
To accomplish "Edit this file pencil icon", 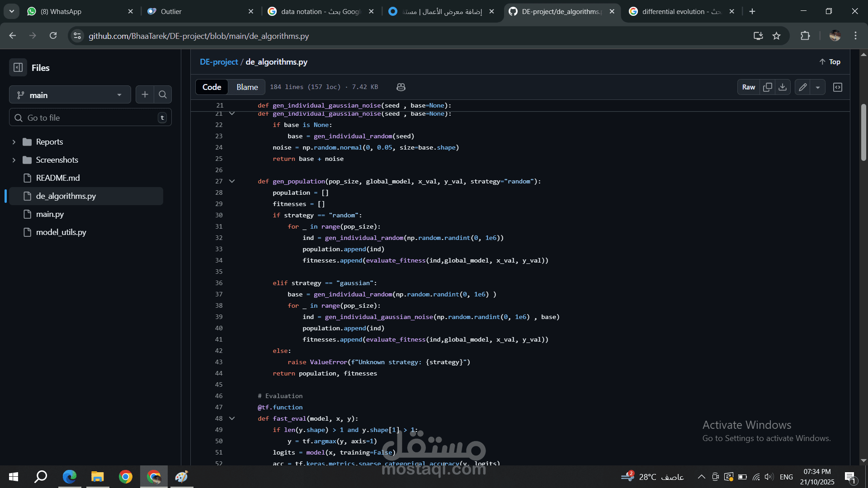I will [x=802, y=87].
